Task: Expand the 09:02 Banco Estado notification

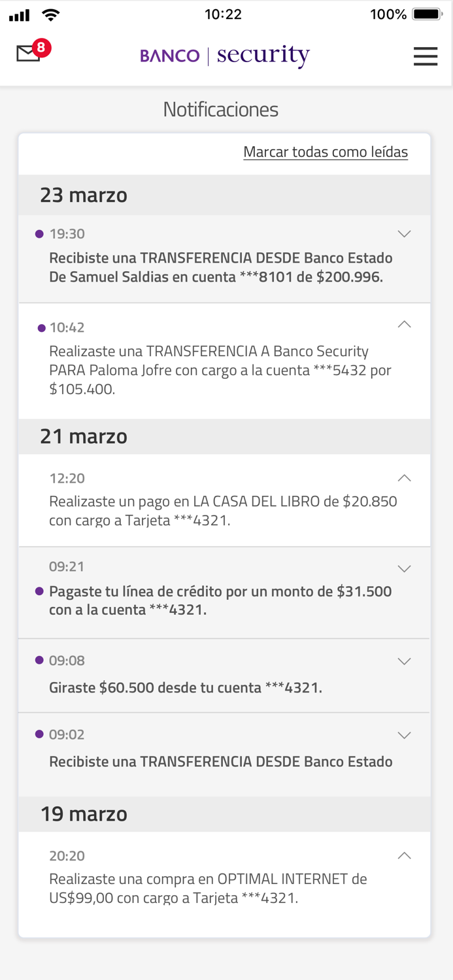Action: click(x=404, y=734)
